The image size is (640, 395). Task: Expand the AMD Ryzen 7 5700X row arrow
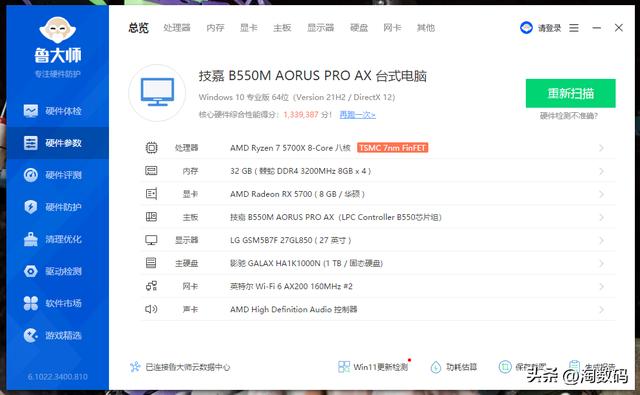(601, 148)
